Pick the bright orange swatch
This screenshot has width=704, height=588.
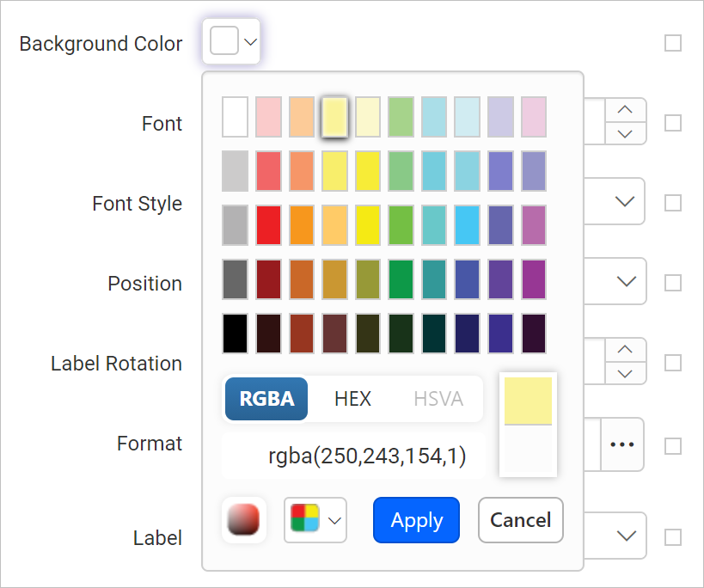click(302, 225)
